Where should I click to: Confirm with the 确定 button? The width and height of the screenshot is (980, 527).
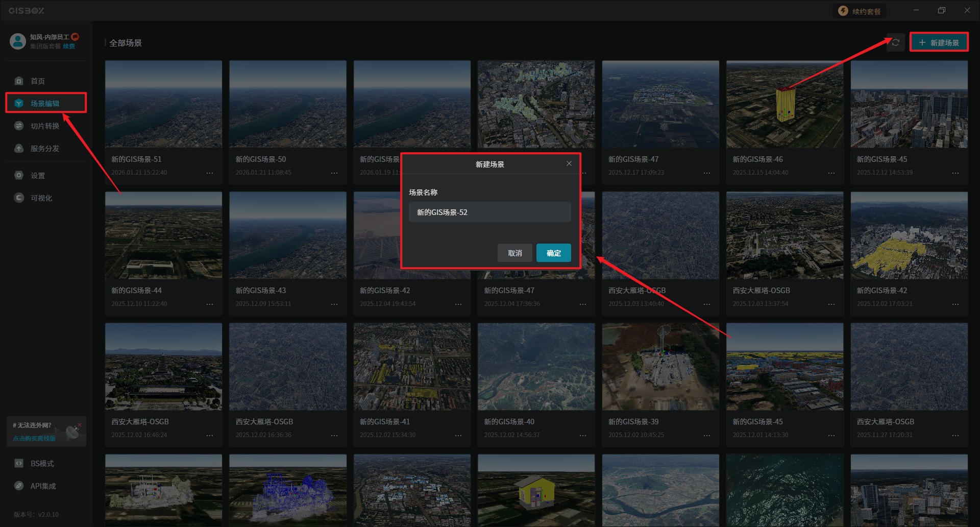coord(553,253)
